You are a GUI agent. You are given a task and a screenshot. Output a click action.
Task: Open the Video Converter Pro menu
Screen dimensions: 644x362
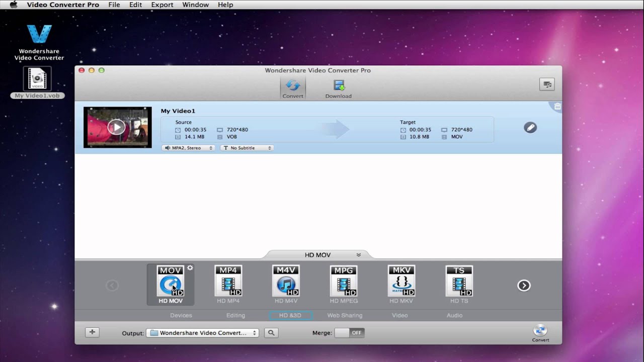(63, 5)
